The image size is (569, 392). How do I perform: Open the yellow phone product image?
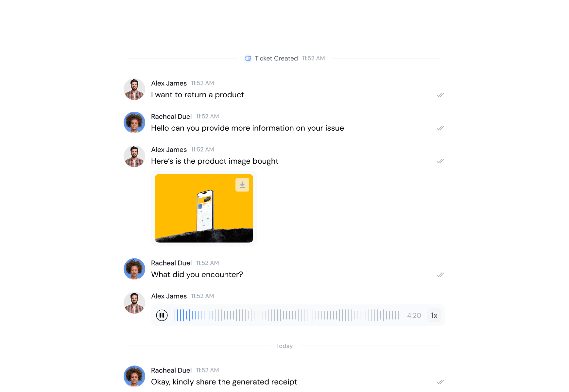[204, 208]
